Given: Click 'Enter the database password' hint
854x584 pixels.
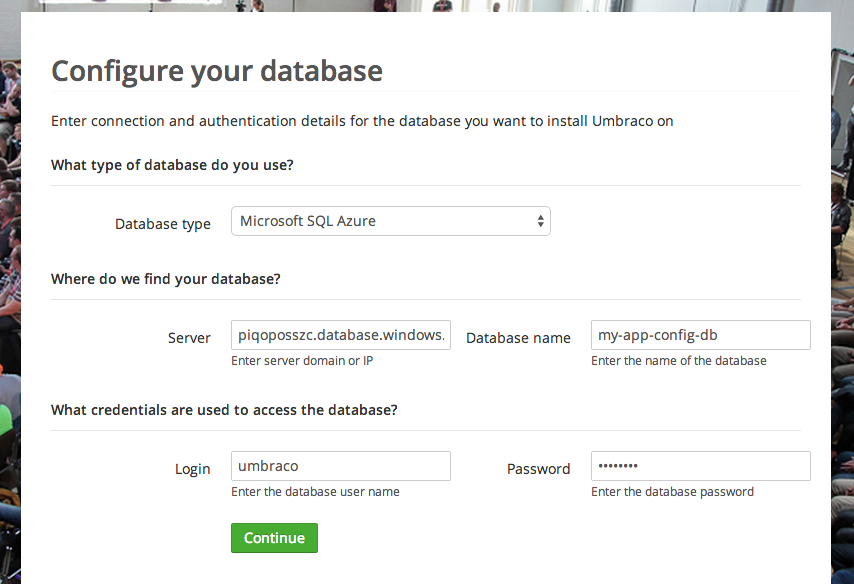Looking at the screenshot, I should pyautogui.click(x=673, y=491).
